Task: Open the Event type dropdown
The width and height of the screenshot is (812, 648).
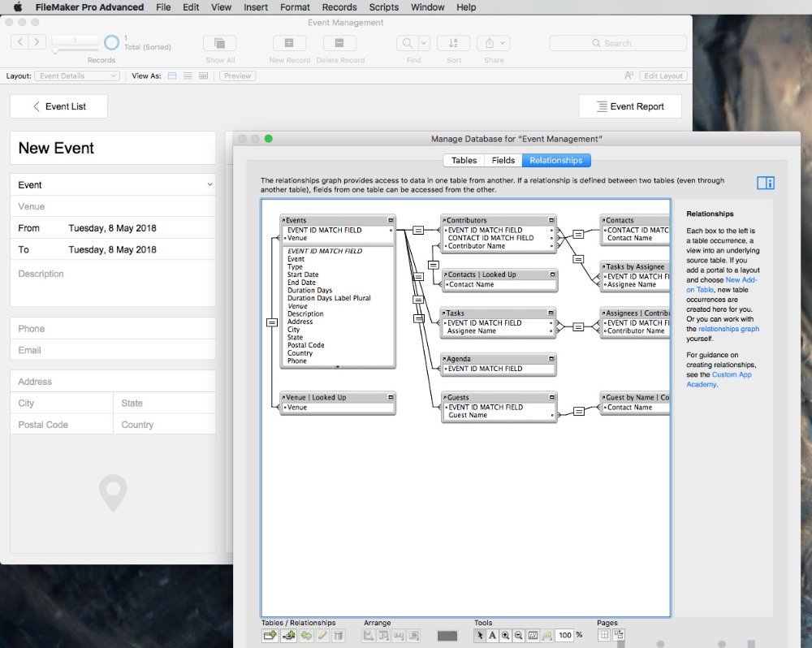Action: click(209, 185)
